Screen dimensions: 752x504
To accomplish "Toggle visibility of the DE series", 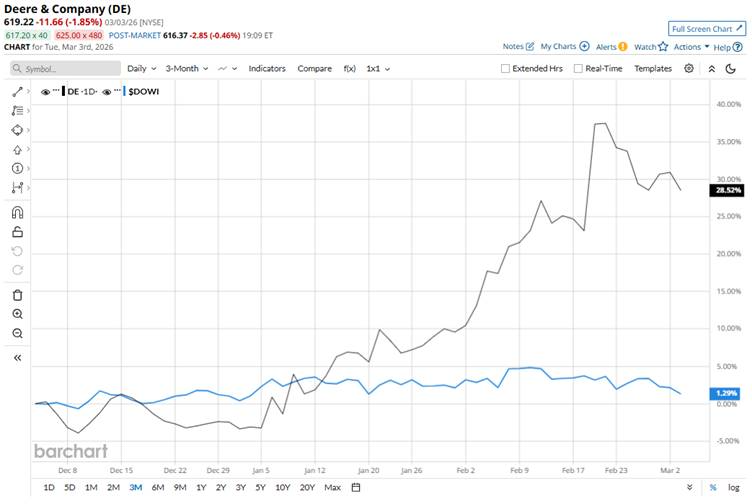I will (46, 91).
